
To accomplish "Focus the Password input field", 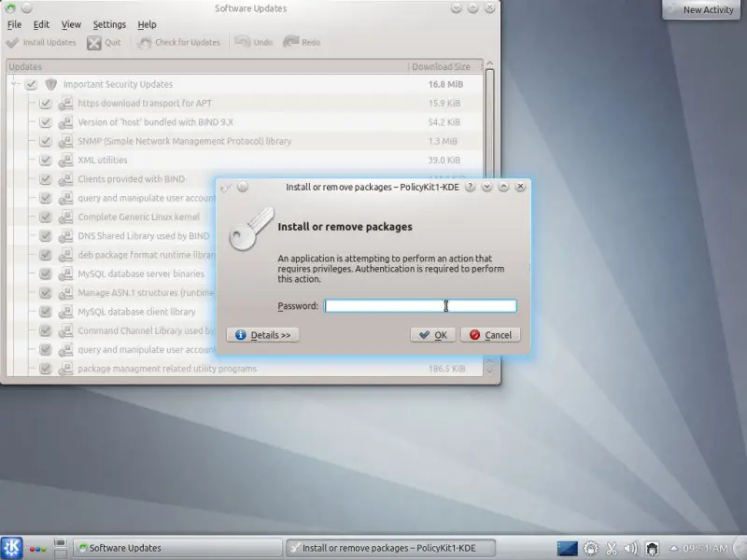I will point(420,306).
